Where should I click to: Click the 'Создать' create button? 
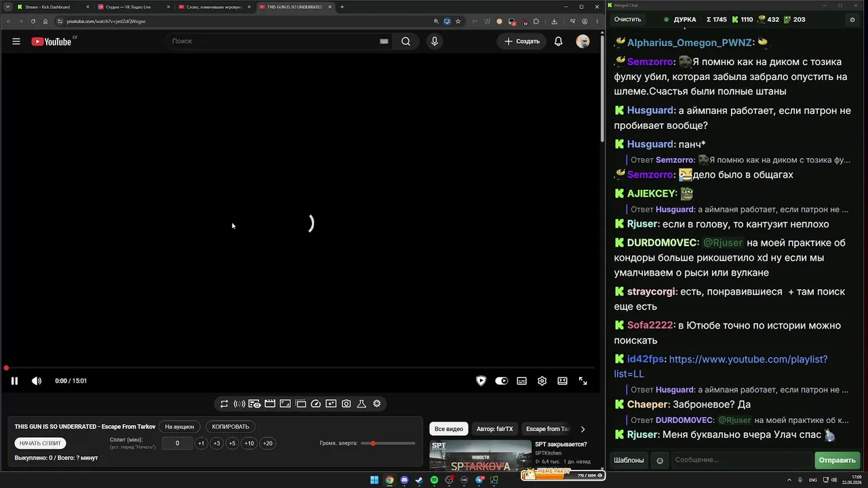(x=522, y=41)
